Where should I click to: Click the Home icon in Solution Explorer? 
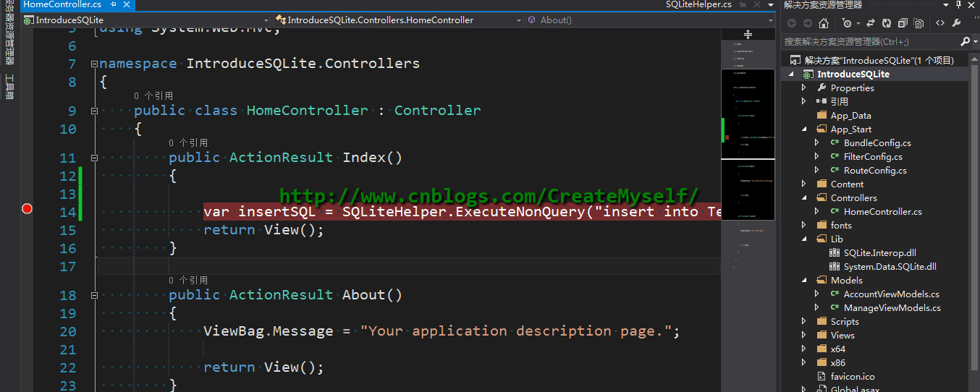coord(824,23)
